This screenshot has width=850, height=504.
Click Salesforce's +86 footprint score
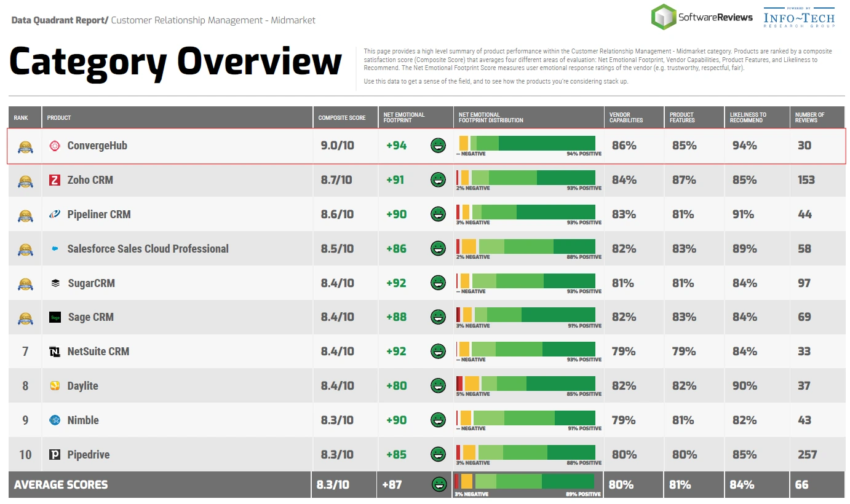[396, 249]
